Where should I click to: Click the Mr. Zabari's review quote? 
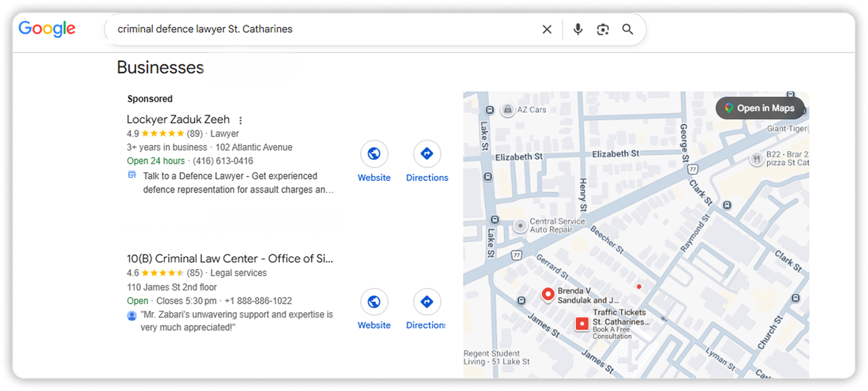click(237, 321)
